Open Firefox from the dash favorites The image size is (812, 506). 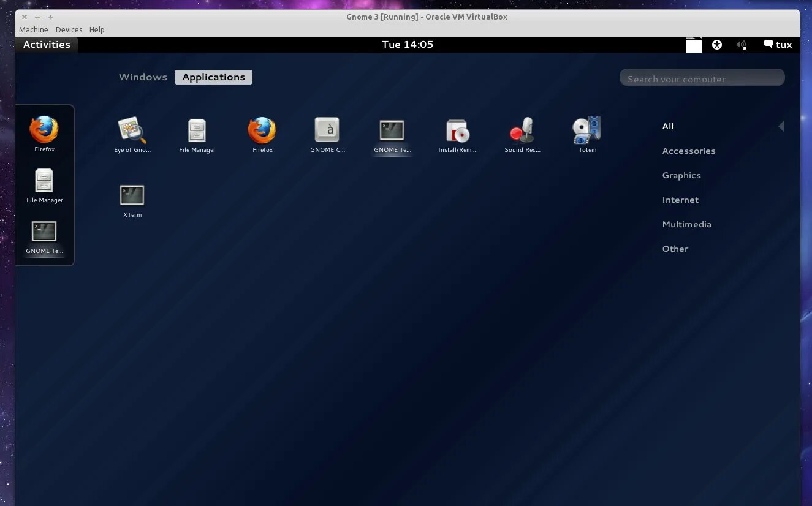(44, 130)
